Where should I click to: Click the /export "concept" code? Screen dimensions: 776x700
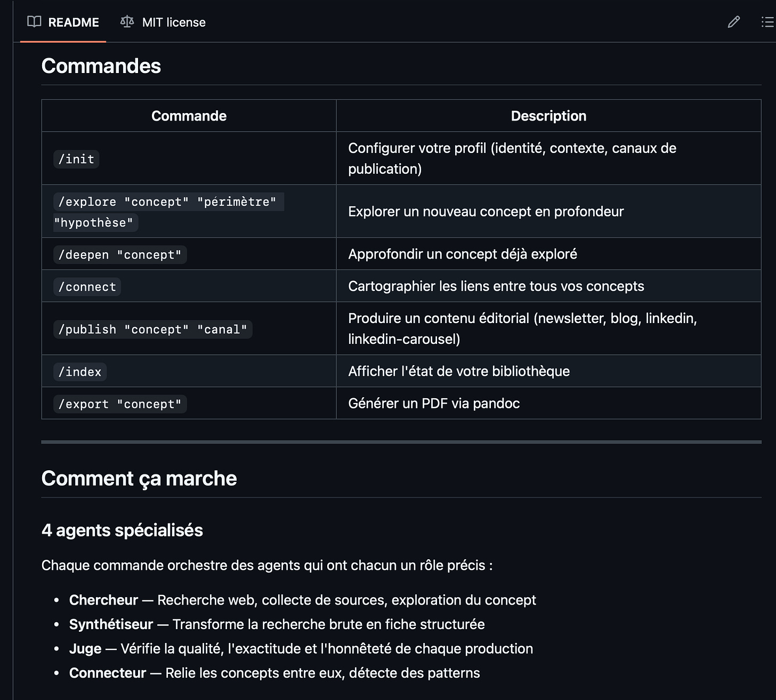[x=120, y=404]
